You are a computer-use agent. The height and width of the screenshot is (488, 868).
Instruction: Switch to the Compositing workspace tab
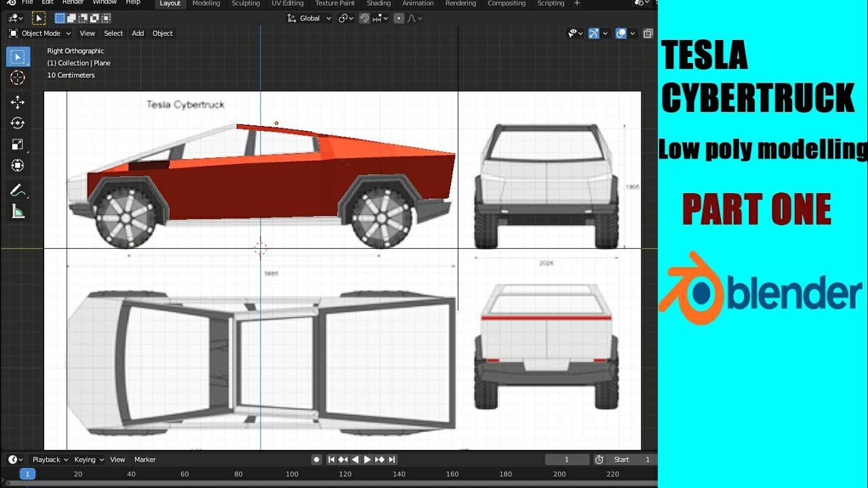(x=507, y=3)
